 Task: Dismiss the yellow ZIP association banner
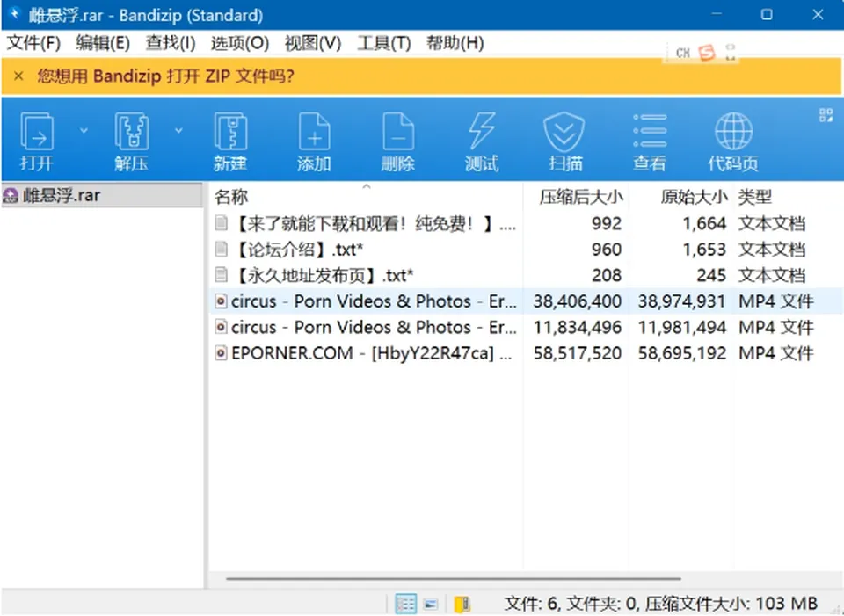point(18,76)
